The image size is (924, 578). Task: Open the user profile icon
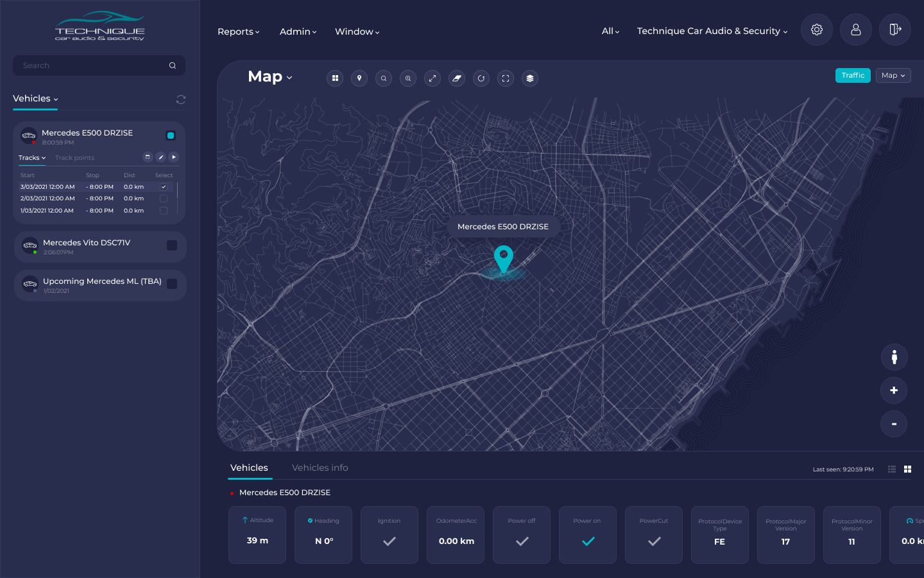[x=855, y=30]
